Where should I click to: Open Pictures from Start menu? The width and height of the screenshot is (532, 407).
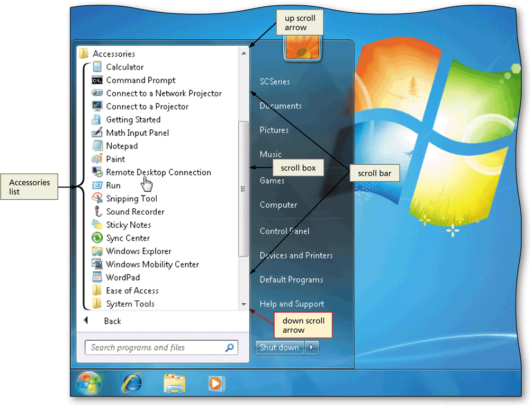pyautogui.click(x=274, y=130)
